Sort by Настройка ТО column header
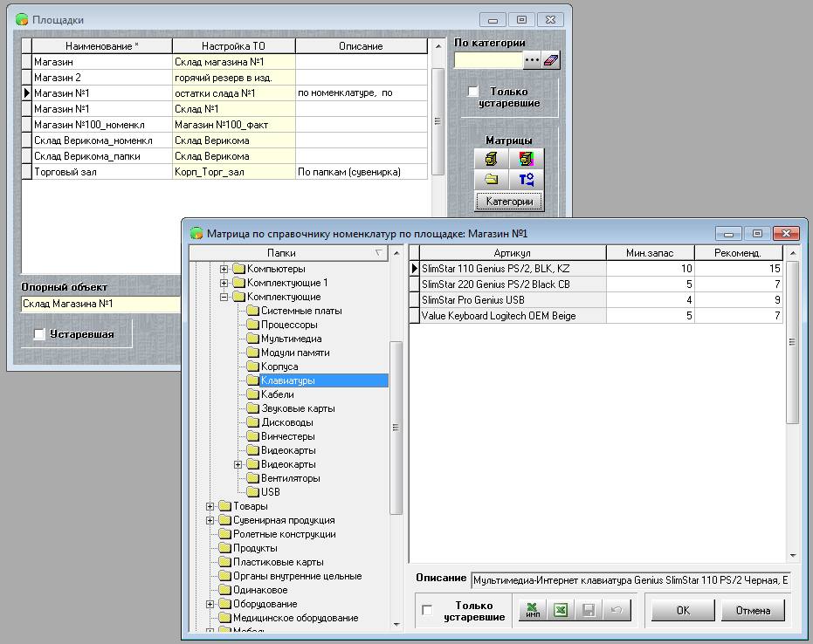 (x=233, y=45)
